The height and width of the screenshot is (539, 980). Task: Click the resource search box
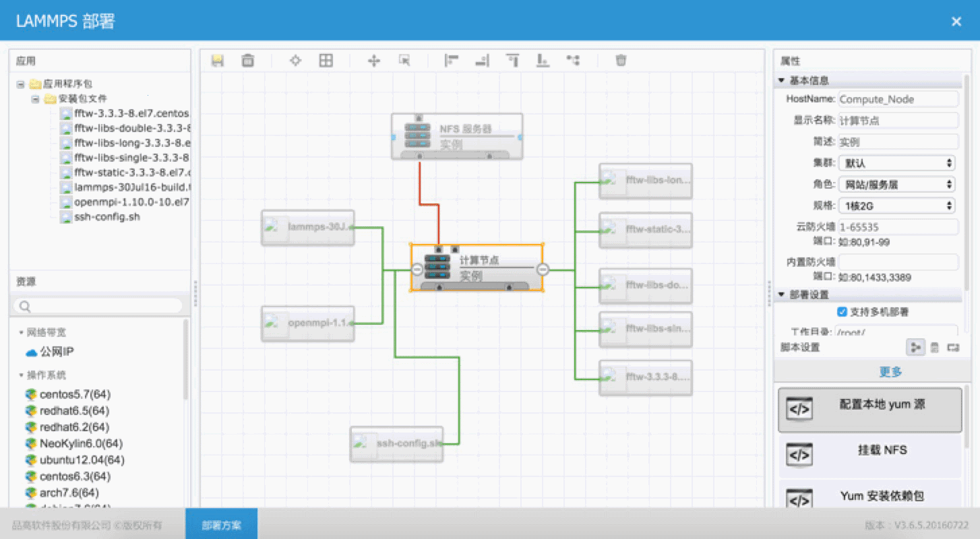pyautogui.click(x=98, y=306)
